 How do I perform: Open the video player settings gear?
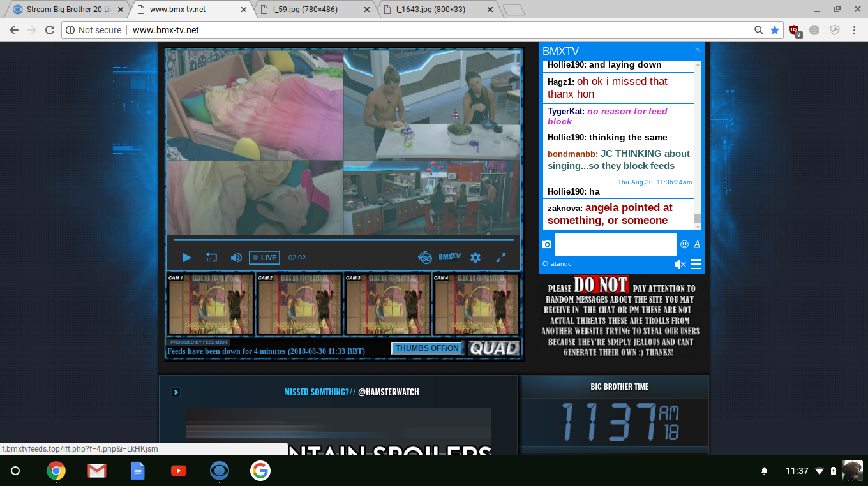[x=475, y=258]
